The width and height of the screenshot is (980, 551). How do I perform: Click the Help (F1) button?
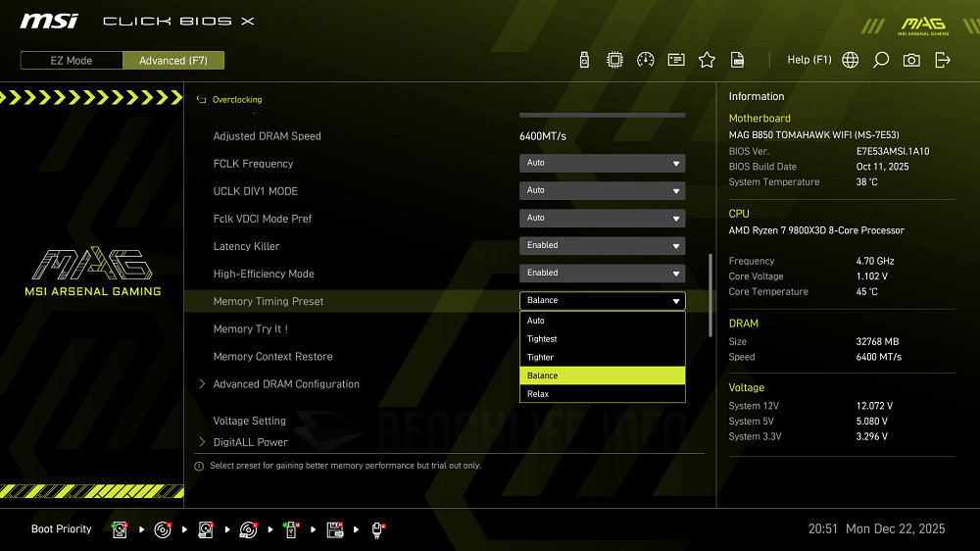(808, 60)
